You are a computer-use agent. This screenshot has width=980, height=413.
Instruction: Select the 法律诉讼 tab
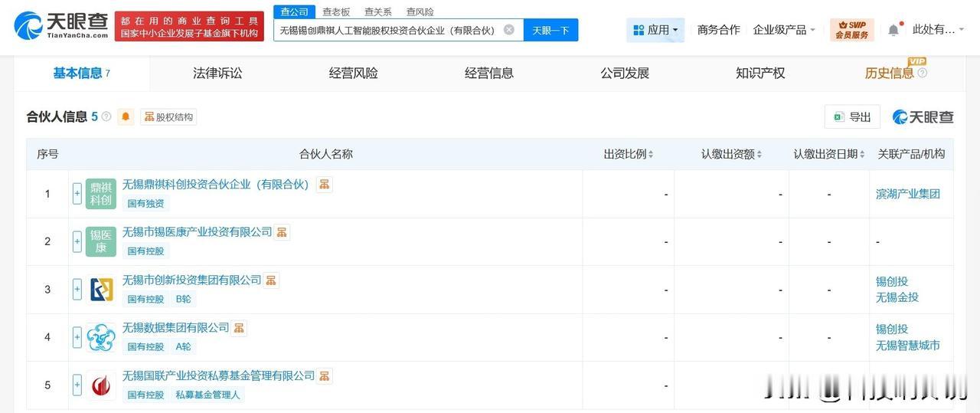[217, 74]
